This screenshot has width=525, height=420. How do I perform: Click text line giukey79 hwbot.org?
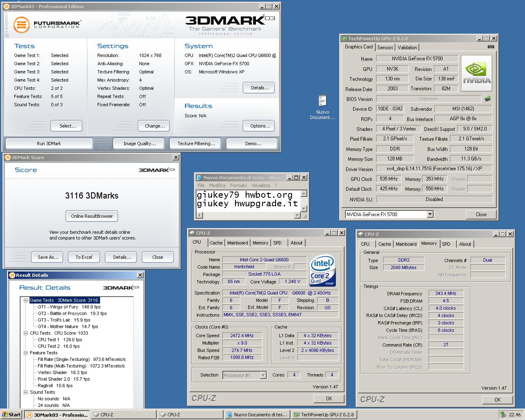point(245,195)
